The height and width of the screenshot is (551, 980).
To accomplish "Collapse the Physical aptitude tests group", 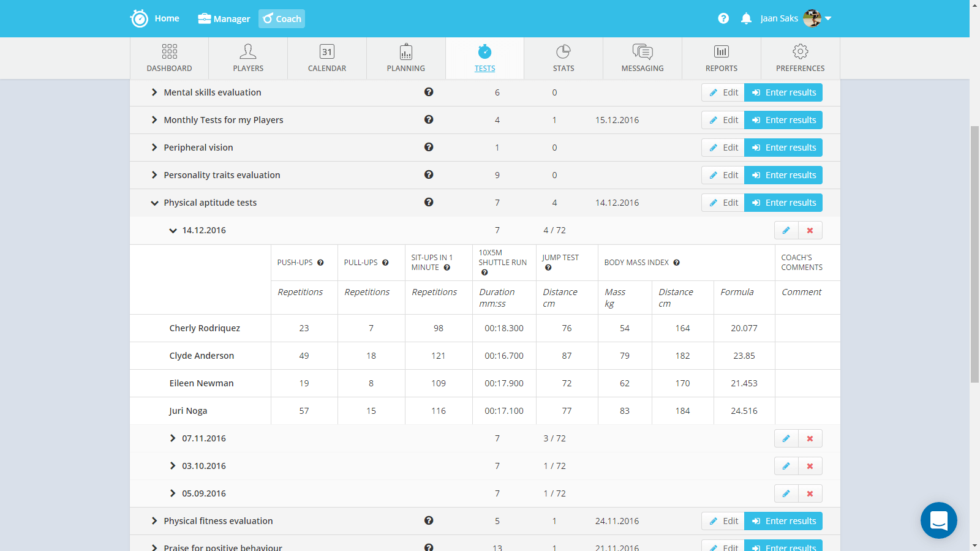I will coord(154,203).
